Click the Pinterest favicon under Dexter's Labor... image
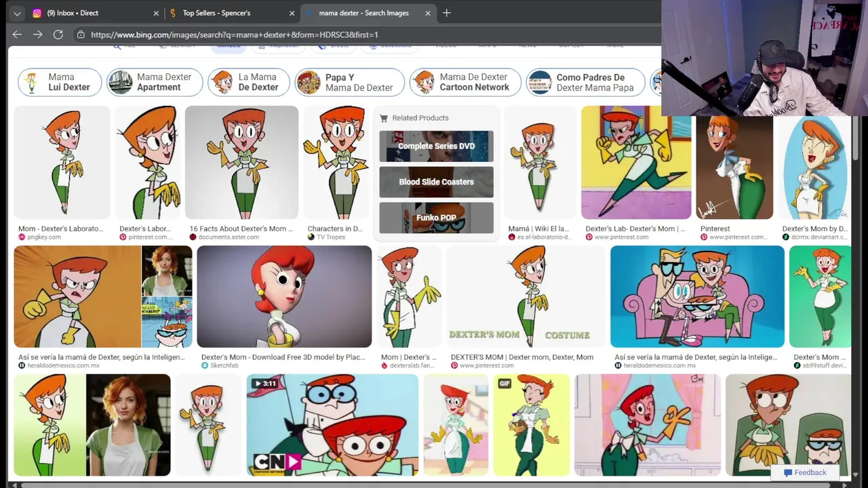 tap(123, 237)
